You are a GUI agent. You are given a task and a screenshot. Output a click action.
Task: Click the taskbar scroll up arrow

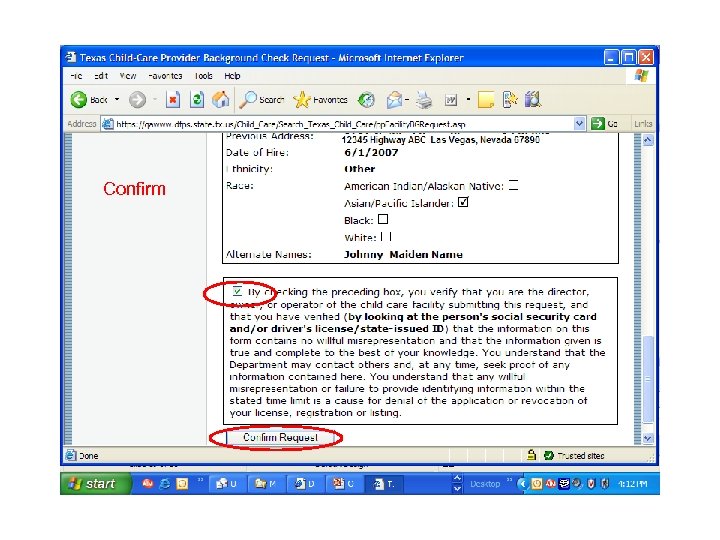pyautogui.click(x=457, y=478)
